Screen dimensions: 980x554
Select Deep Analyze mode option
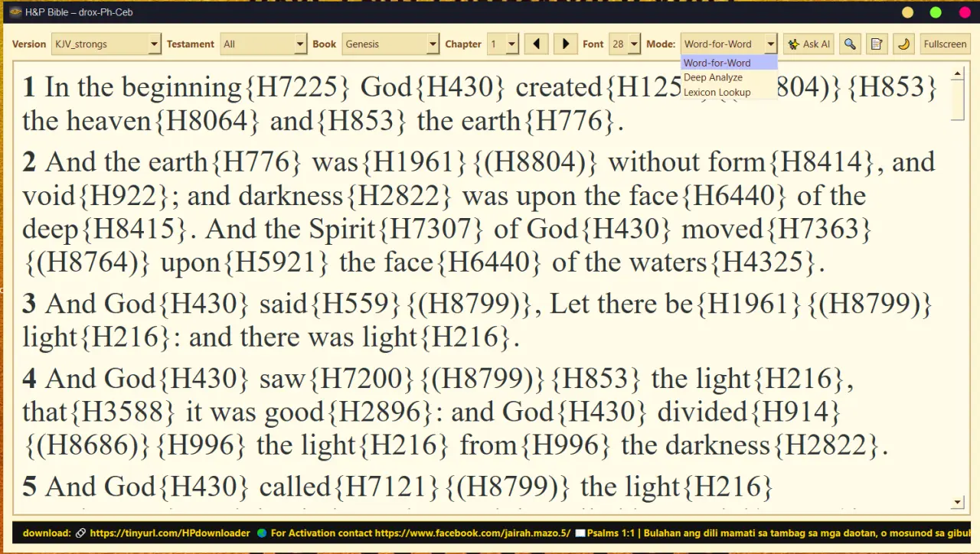click(x=729, y=77)
